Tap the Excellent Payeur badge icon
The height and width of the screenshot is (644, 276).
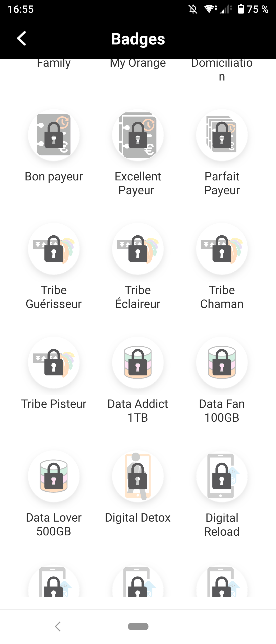[x=138, y=135]
